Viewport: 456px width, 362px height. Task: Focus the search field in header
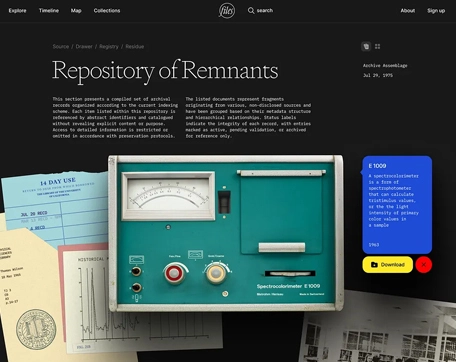(x=260, y=11)
